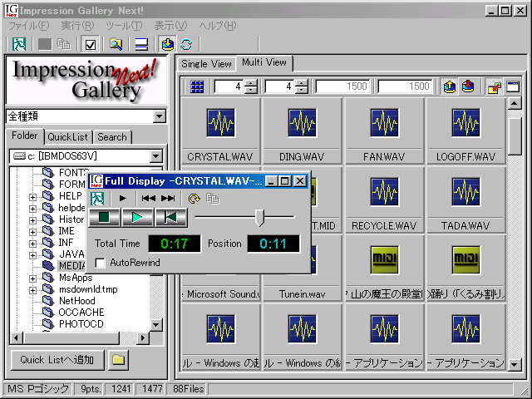Click the horizontal split layout icon

(x=141, y=44)
